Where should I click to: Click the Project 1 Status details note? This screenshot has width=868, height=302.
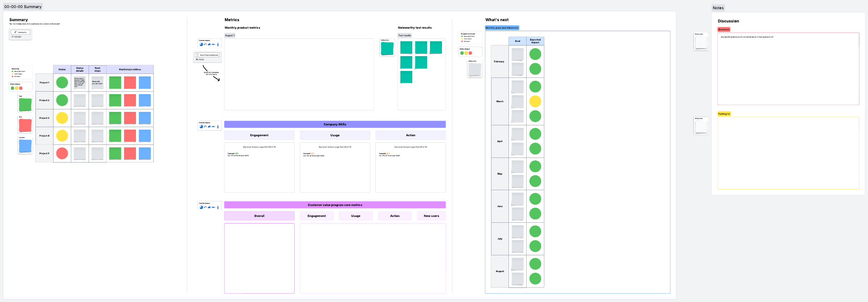tap(80, 83)
